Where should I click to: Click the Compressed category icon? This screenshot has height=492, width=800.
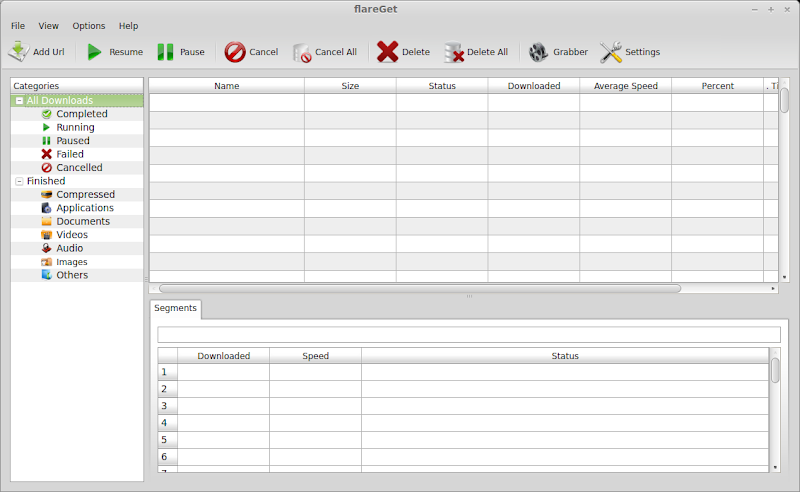coord(46,194)
